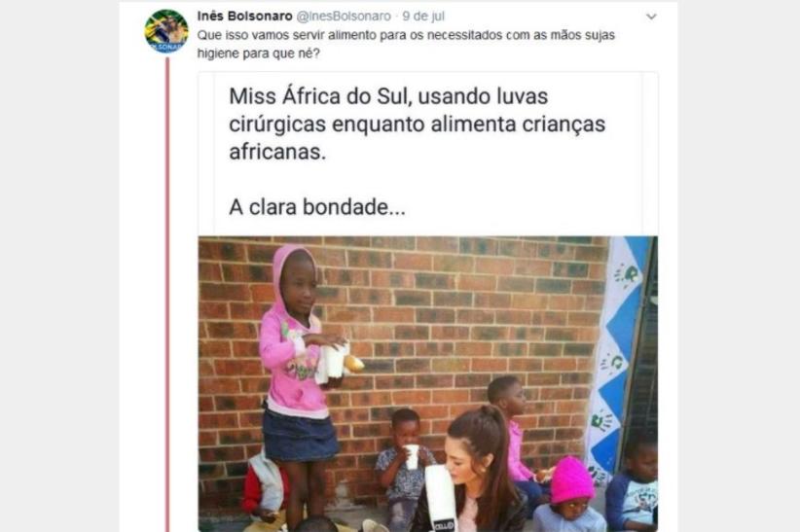Open Inês Bolsonaro's profile avatar
Screen dimensions: 800x532
click(166, 30)
